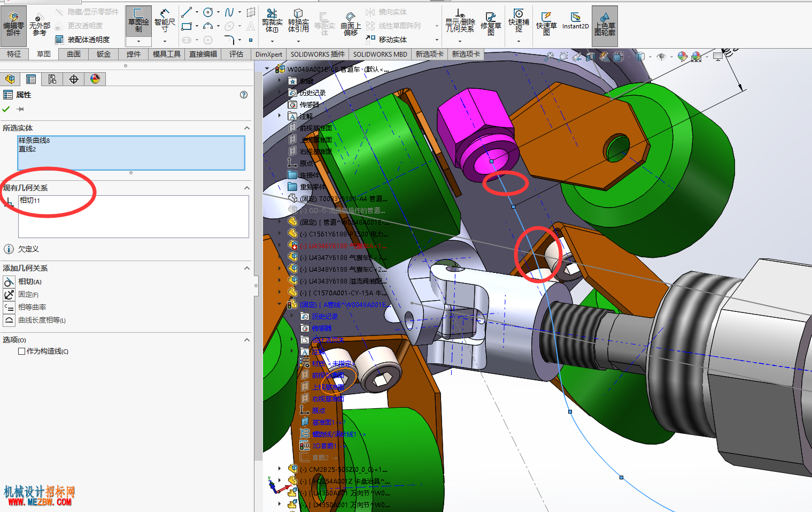Click the Smart Dimension tool (智能尺寸)
812x512 pixels.
[165, 21]
